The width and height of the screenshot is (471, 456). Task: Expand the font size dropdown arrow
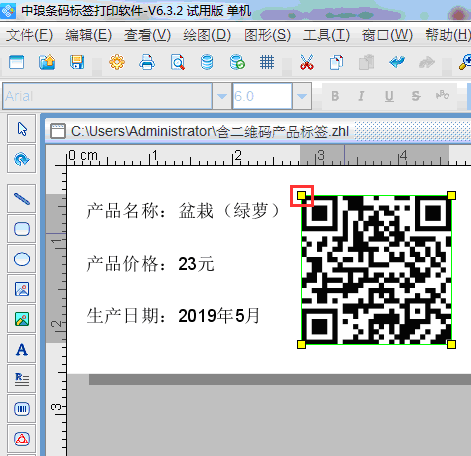coord(302,96)
